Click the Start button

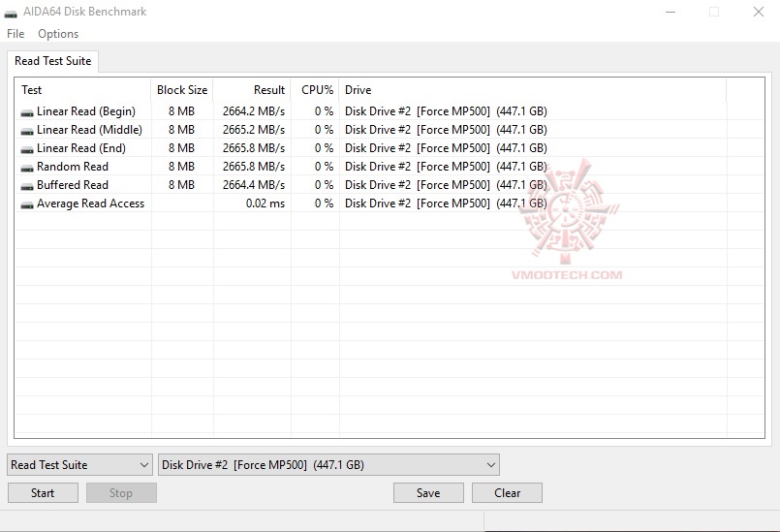43,492
